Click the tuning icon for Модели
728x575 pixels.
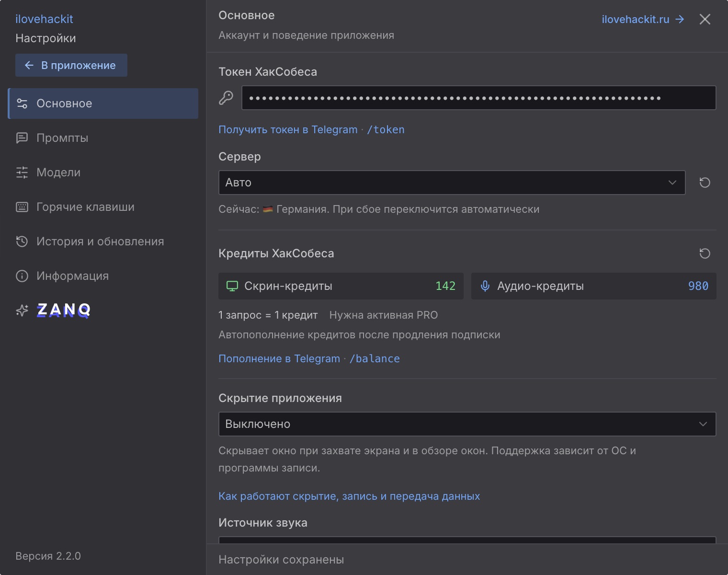click(x=22, y=172)
